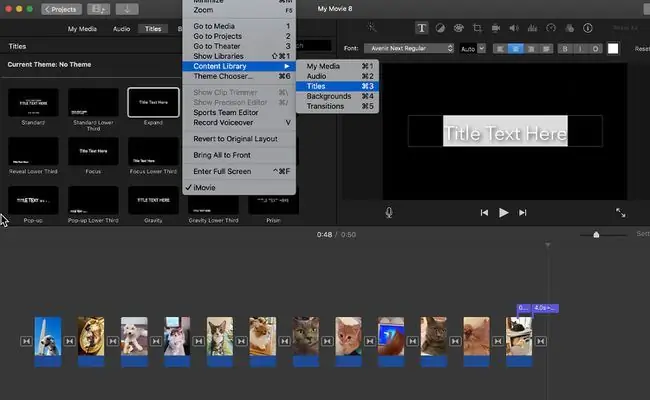Align title text right

(531, 49)
